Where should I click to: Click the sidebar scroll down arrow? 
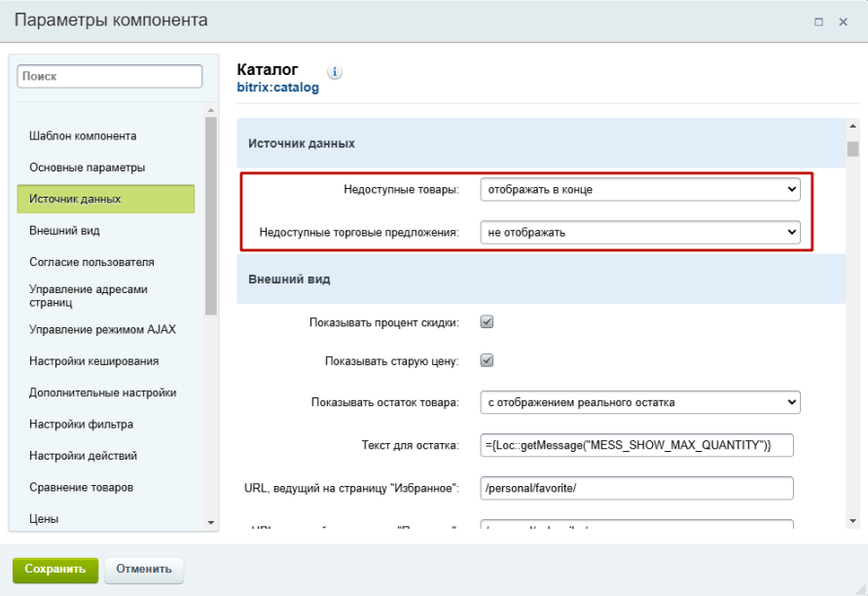(x=211, y=523)
